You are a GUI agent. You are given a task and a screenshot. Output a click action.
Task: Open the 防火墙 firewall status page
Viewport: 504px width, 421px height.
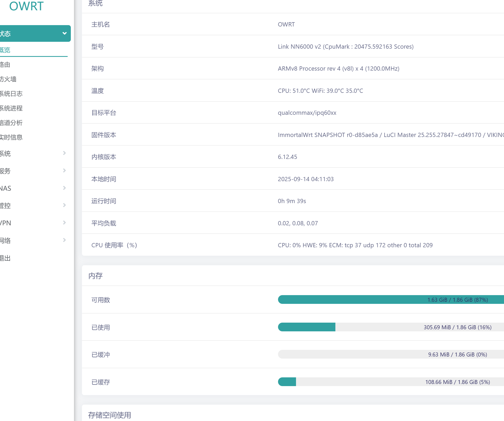8,79
